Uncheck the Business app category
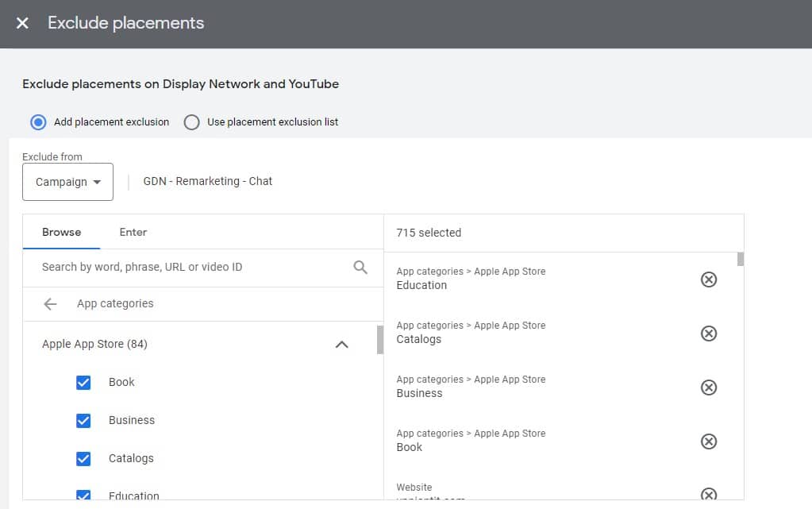This screenshot has height=509, width=812. pyautogui.click(x=83, y=420)
